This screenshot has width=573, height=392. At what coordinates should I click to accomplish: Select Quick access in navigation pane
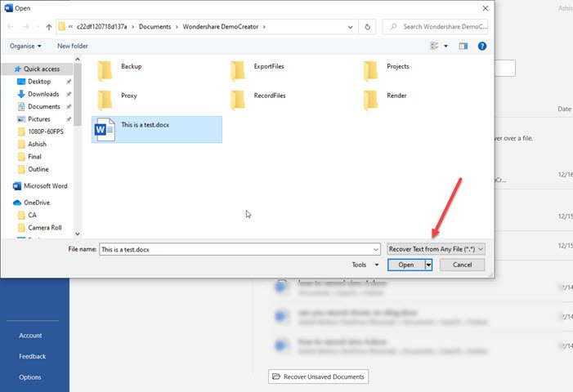[38, 69]
